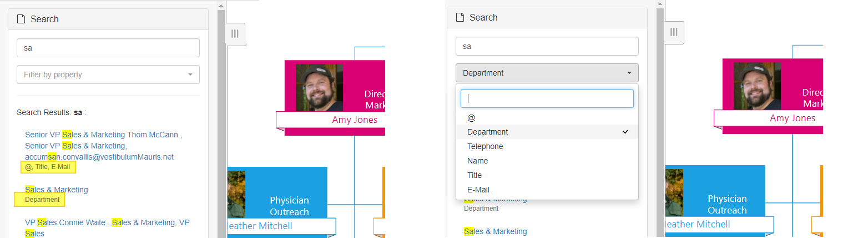Collapse the Department filter dropdown
This screenshot has width=868, height=238.
pos(547,73)
